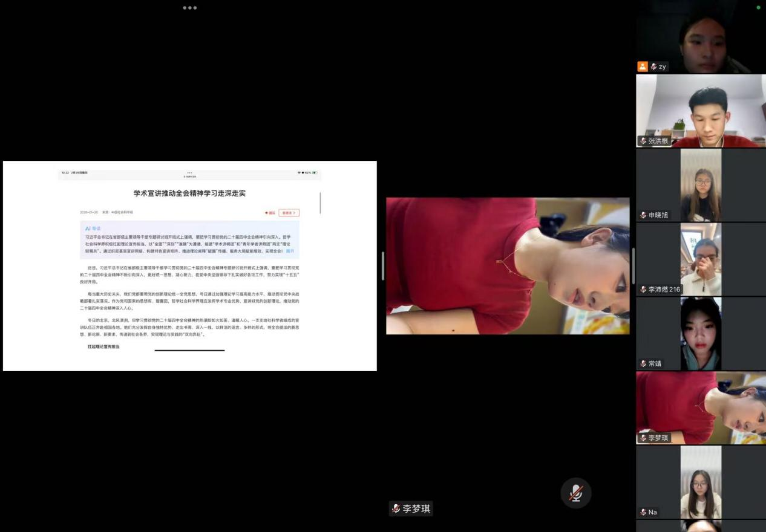This screenshot has height=532, width=766.
Task: Click the muted mic icon beside Na
Action: [x=643, y=512]
